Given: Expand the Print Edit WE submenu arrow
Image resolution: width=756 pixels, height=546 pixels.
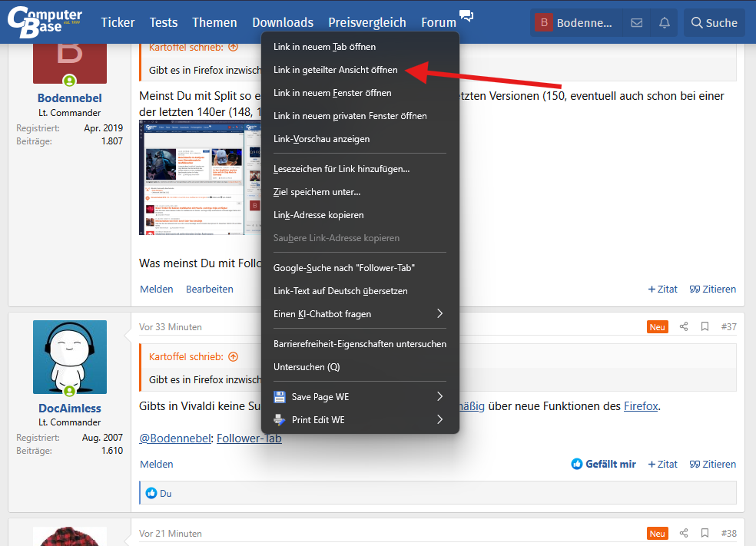Looking at the screenshot, I should point(439,420).
